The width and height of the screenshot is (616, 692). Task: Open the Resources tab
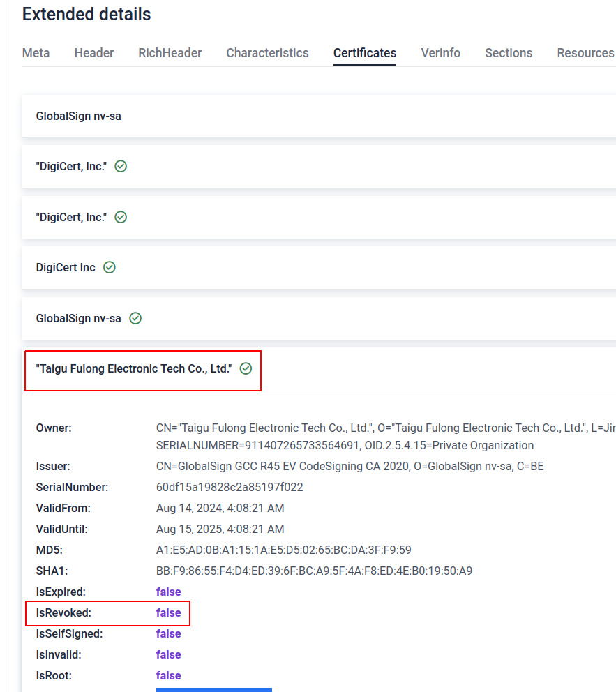tap(585, 53)
